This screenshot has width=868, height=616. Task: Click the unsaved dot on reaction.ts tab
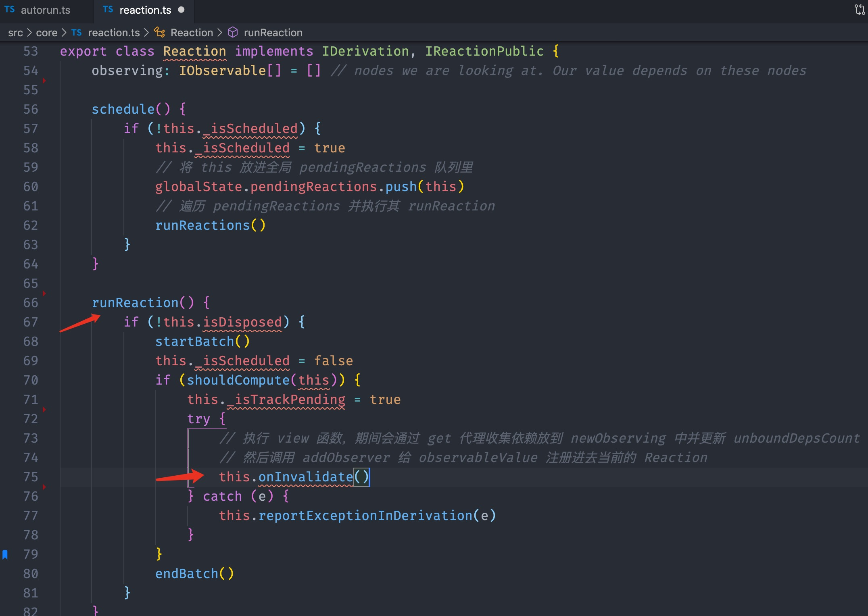pyautogui.click(x=181, y=10)
